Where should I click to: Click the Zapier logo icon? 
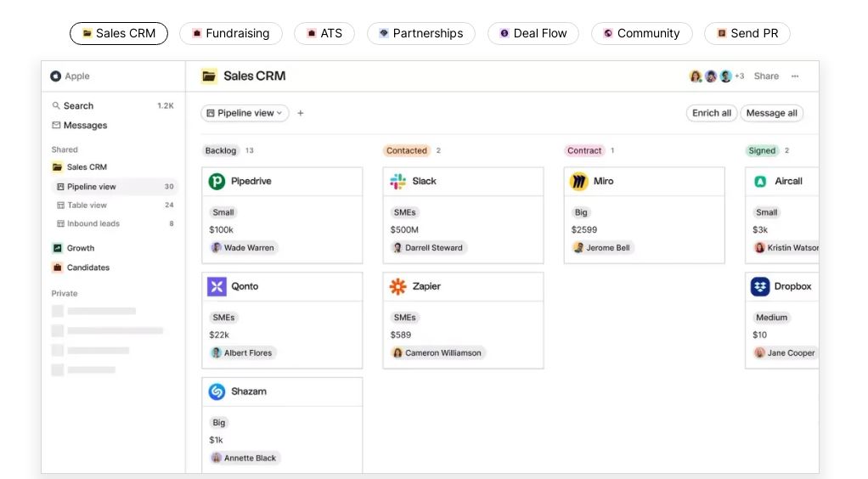[398, 286]
